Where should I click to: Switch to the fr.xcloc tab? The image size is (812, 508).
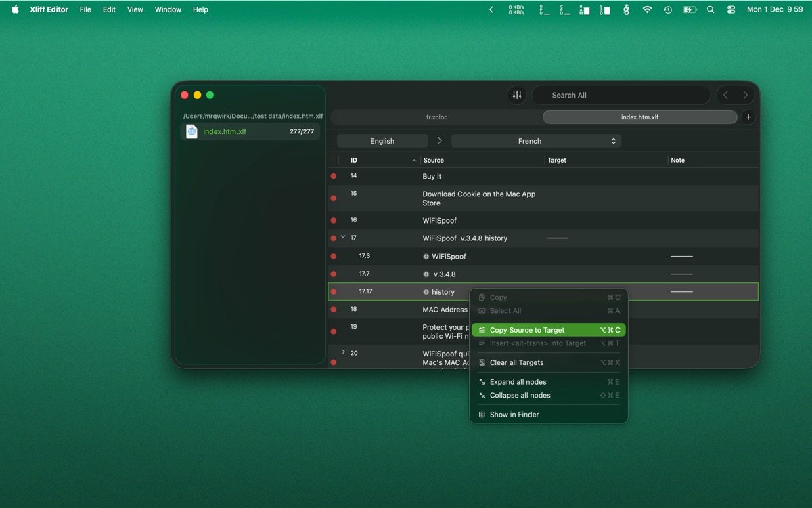(436, 117)
